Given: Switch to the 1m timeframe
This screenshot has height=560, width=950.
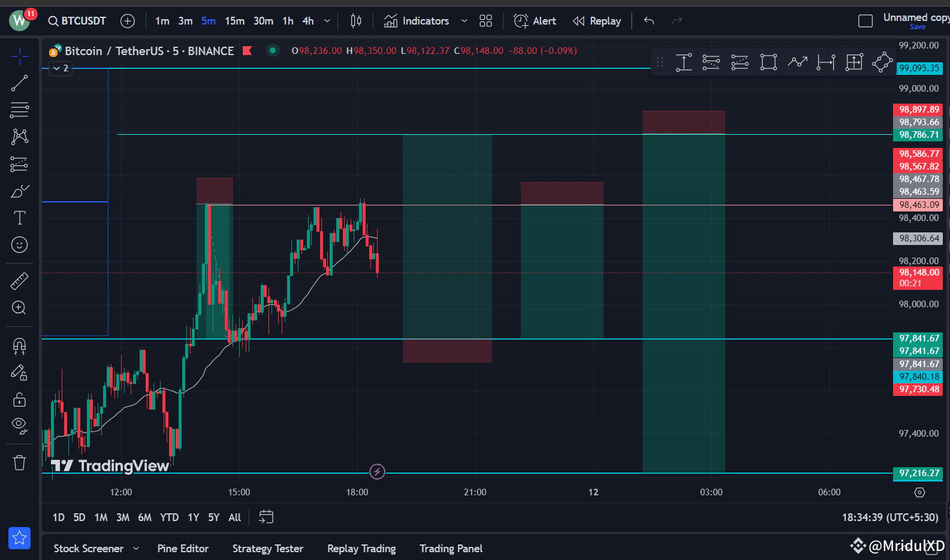Looking at the screenshot, I should (162, 21).
